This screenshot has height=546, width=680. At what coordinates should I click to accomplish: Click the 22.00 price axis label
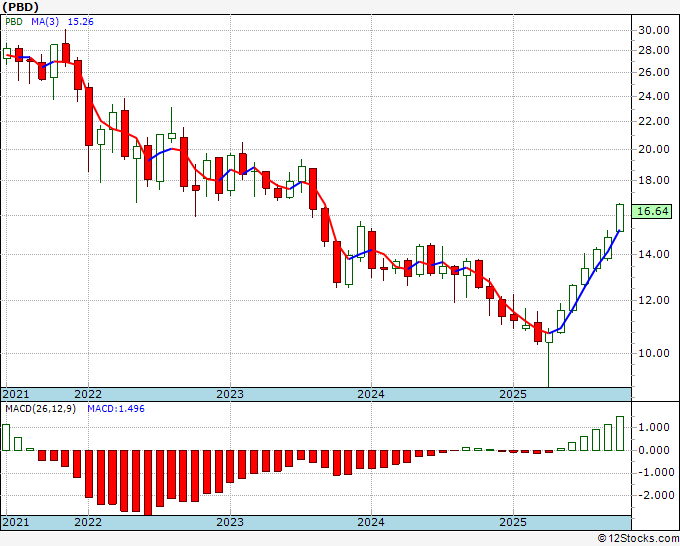pos(654,121)
